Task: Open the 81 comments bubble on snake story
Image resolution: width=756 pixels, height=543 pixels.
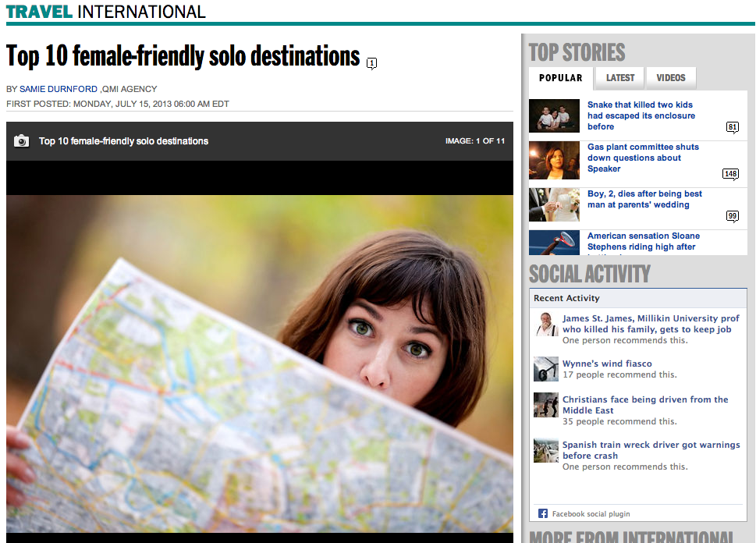Action: pos(733,127)
